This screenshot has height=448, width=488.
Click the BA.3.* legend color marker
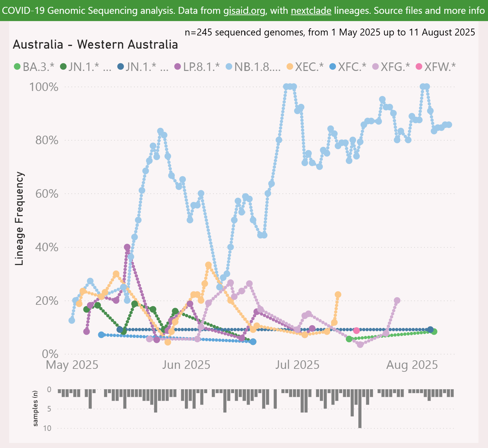pyautogui.click(x=17, y=67)
